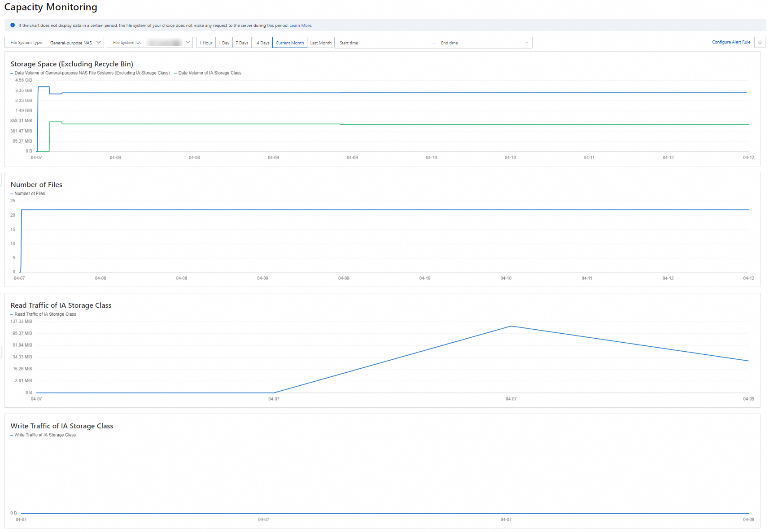Screen dimensions: 769x532
Task: Click the 381.47 MiB axis label
Action: pyautogui.click(x=21, y=131)
